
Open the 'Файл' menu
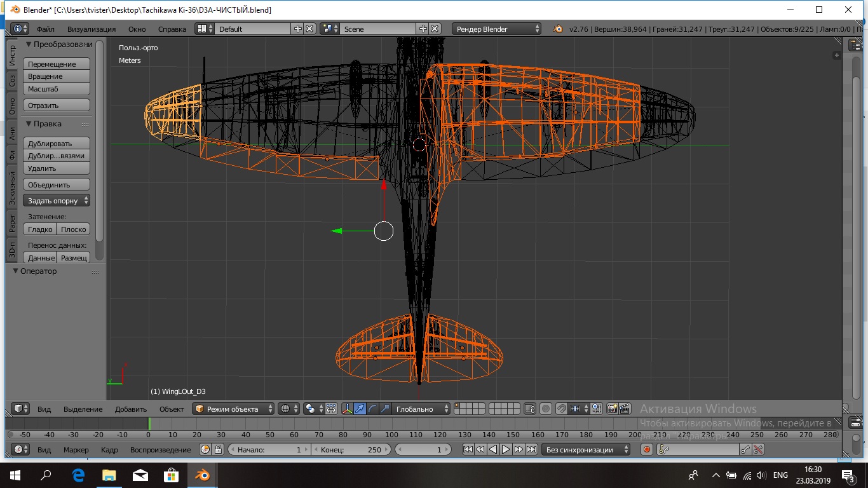click(45, 29)
